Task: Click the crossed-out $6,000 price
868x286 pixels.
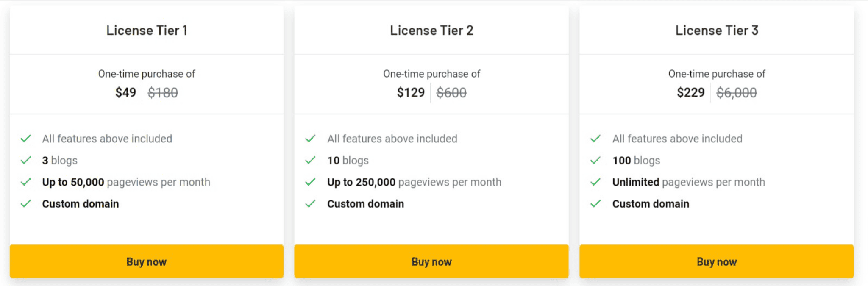Action: (x=737, y=92)
